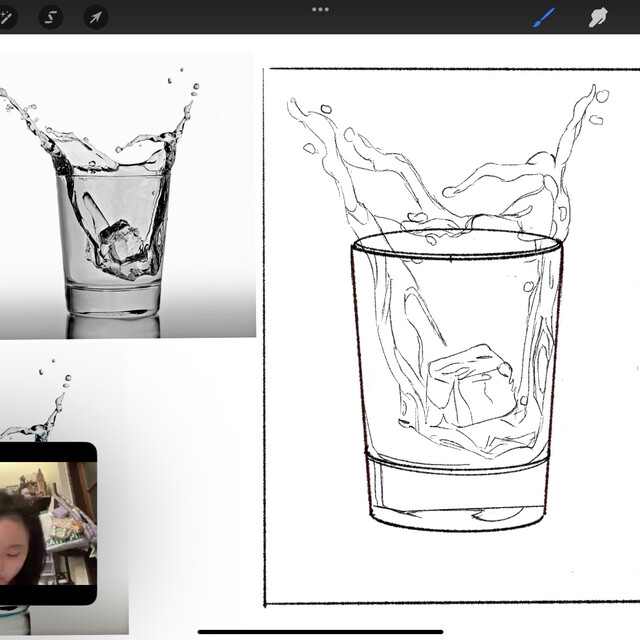Tap the picture-in-picture video overlay
Viewport: 640px width, 640px height.
click(x=48, y=523)
